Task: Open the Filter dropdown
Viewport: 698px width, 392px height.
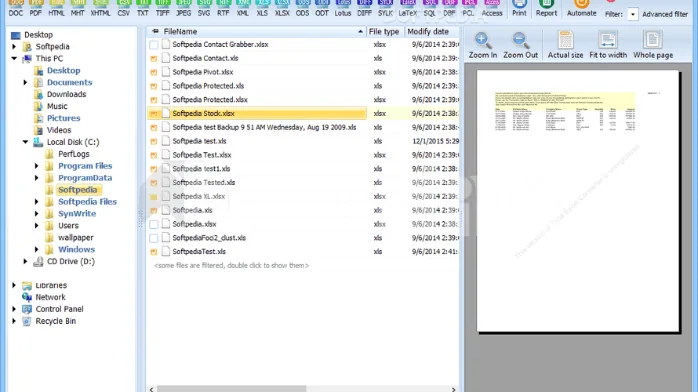Action: click(x=632, y=14)
